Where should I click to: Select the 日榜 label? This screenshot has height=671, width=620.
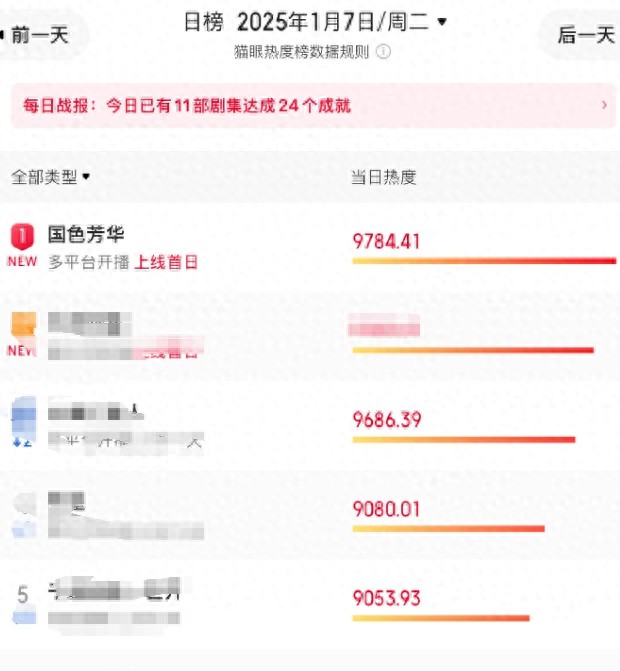click(x=203, y=21)
